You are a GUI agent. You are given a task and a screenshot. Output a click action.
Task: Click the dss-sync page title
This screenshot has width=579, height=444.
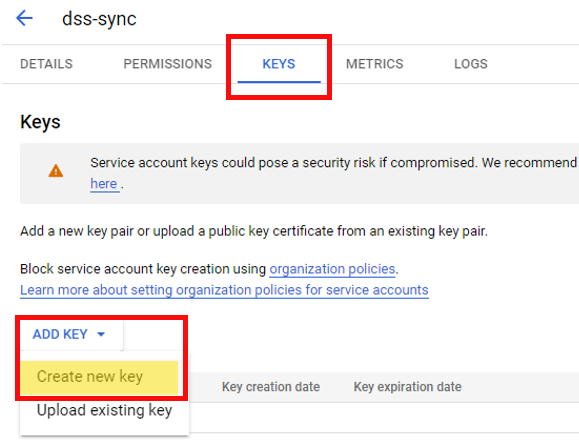click(x=99, y=19)
